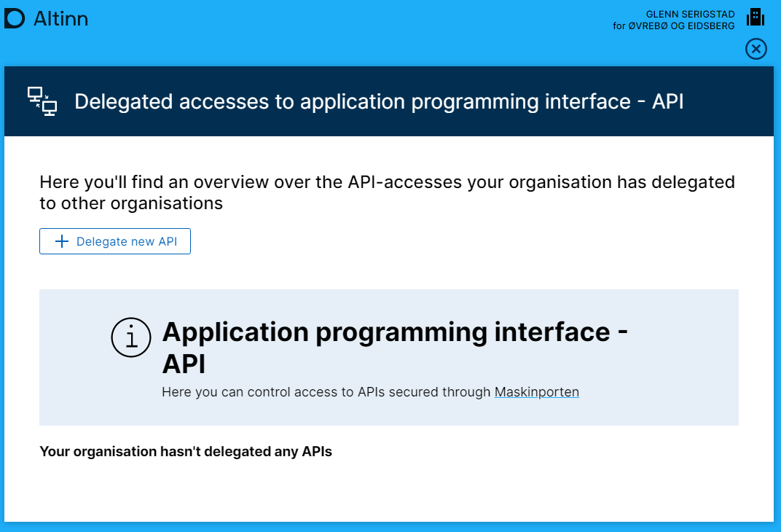
Task: Click the Altinn logo icon
Action: (15, 19)
